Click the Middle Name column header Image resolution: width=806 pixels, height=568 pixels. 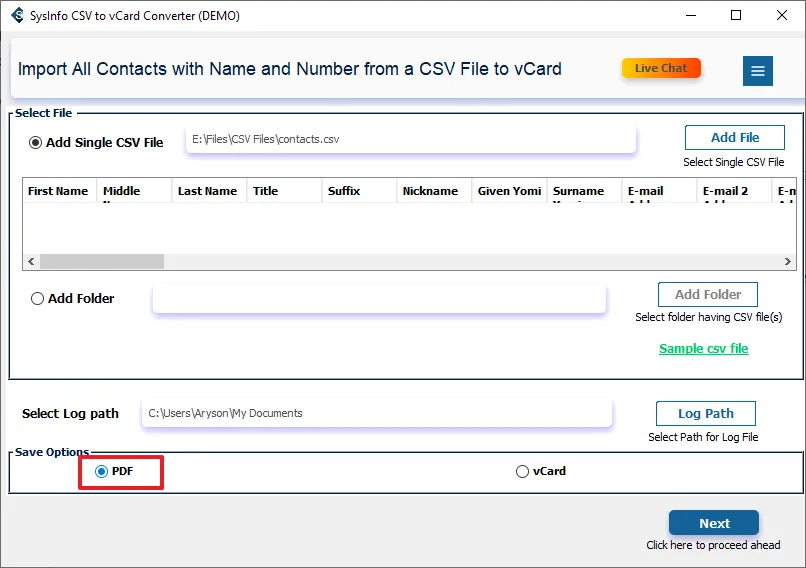tap(134, 191)
